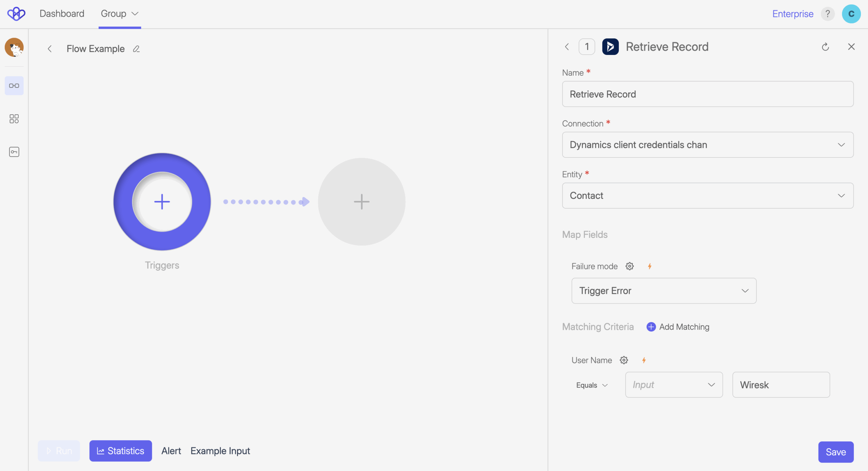Image resolution: width=868 pixels, height=471 pixels.
Task: Click the gear icon beside User Name
Action: [624, 360]
